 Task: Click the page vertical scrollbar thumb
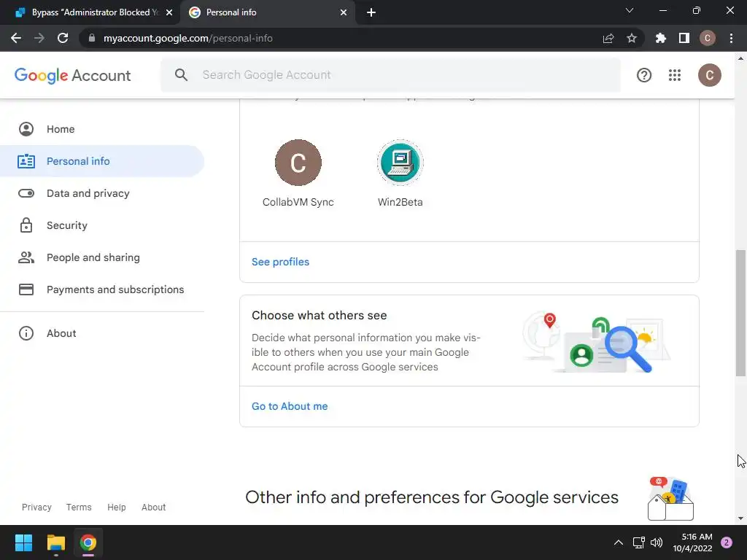pos(741,312)
